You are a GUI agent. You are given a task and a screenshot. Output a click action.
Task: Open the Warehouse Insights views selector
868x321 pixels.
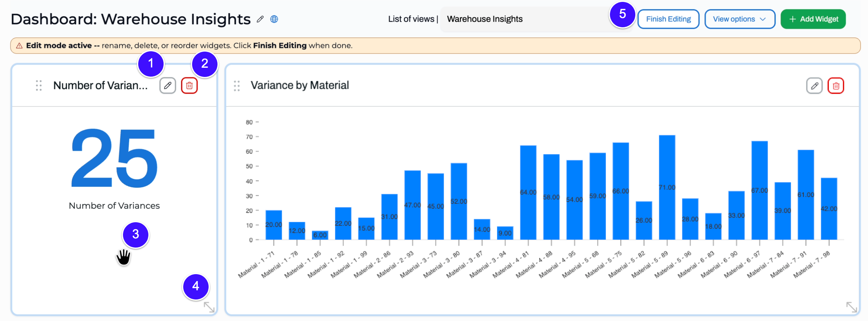click(x=536, y=19)
